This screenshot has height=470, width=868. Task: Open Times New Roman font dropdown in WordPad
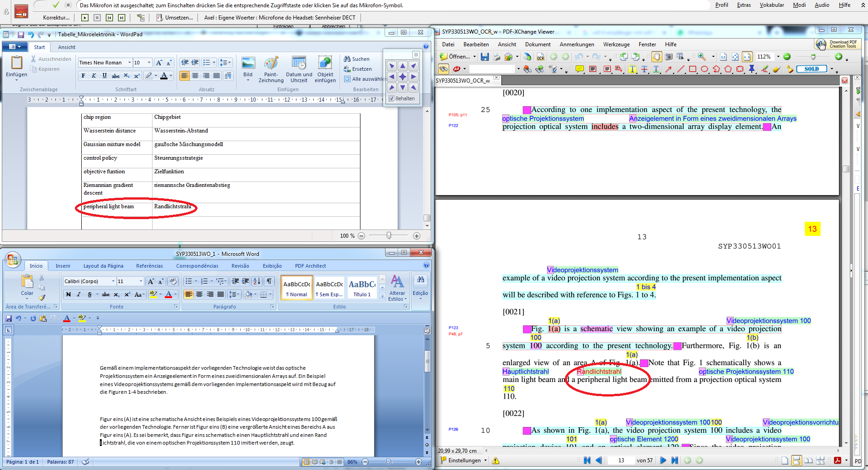[129, 63]
